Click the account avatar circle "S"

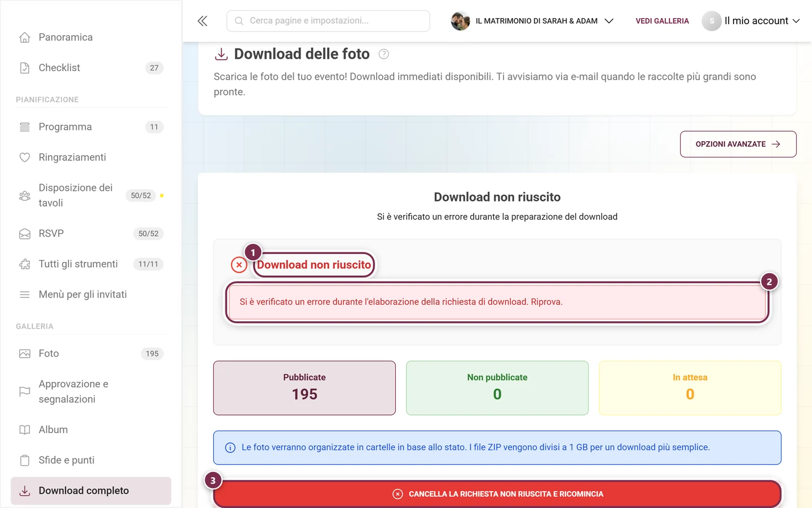pos(712,21)
